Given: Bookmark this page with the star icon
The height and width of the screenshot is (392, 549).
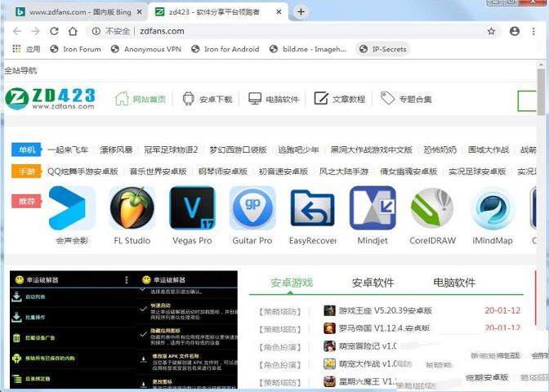Looking at the screenshot, I should (x=492, y=31).
